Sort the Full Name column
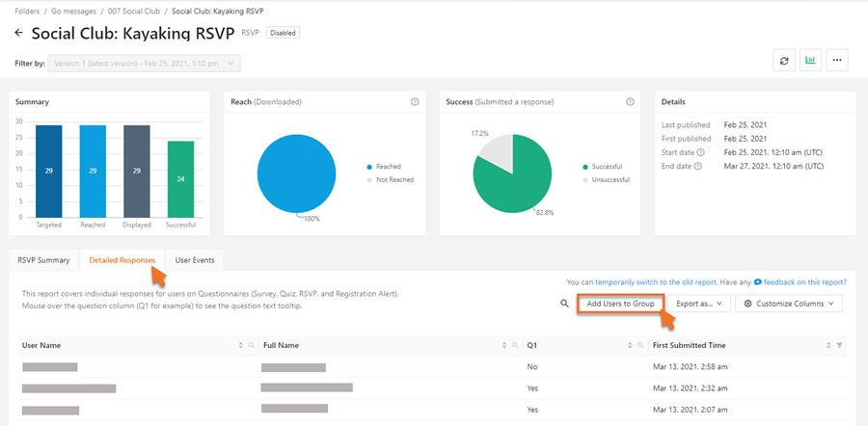 pyautogui.click(x=504, y=345)
